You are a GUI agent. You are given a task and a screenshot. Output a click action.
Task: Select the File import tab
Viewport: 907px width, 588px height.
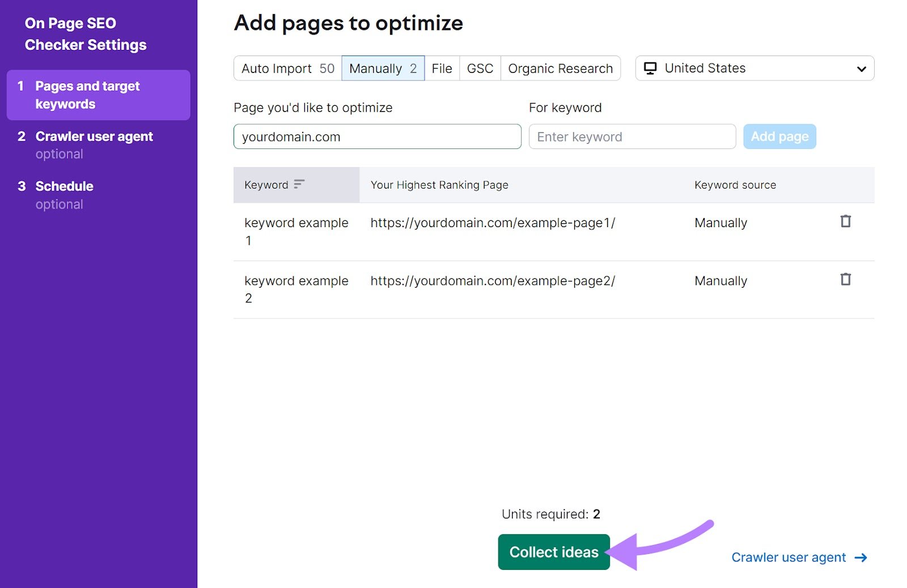pyautogui.click(x=442, y=68)
